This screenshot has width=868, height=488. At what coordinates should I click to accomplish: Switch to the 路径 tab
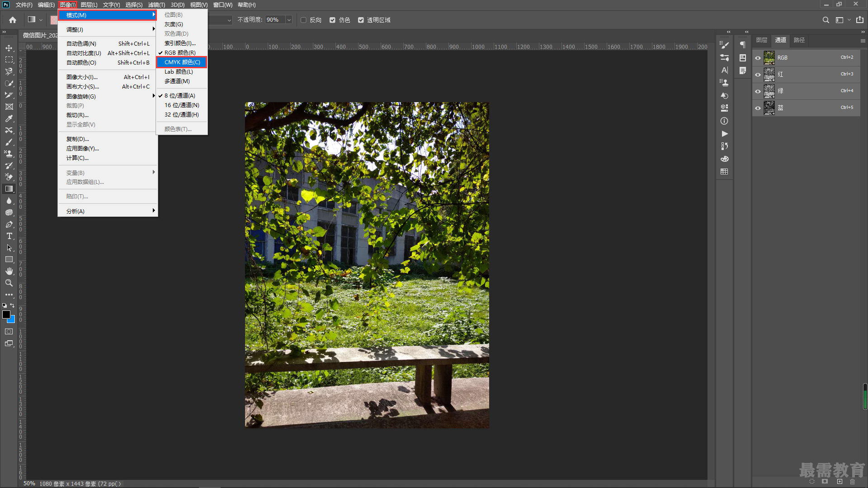pyautogui.click(x=799, y=40)
